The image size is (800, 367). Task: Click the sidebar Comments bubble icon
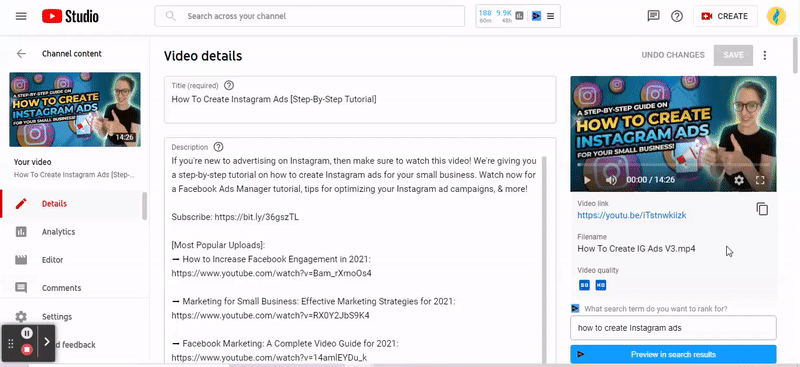pyautogui.click(x=21, y=288)
